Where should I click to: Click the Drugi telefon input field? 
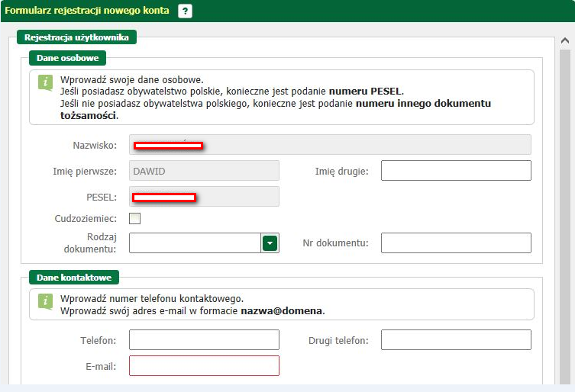(x=456, y=339)
